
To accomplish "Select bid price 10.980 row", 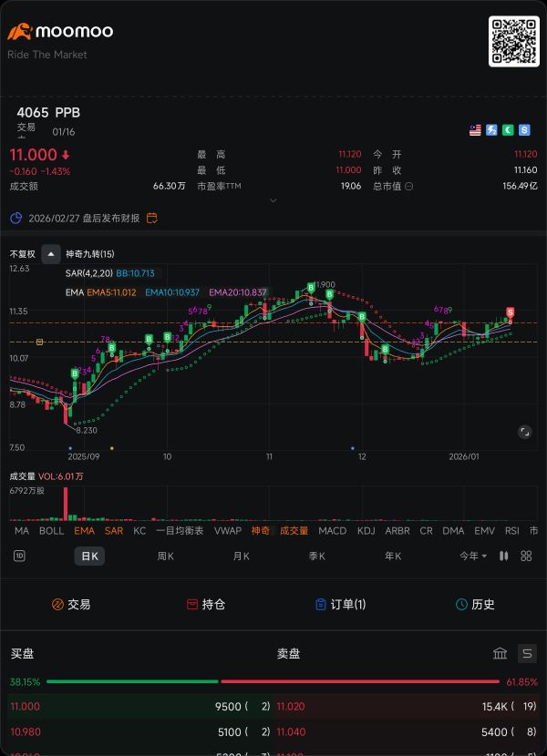I will (140, 732).
